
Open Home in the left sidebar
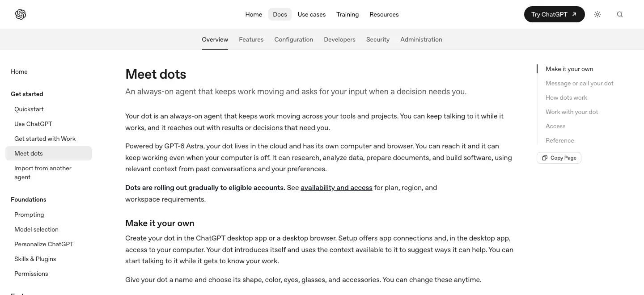(19, 72)
